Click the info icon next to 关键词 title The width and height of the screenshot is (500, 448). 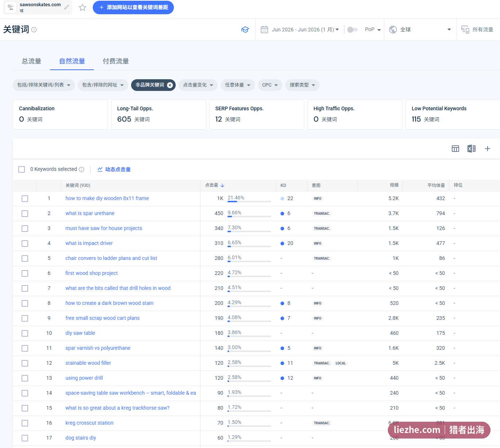[34, 30]
